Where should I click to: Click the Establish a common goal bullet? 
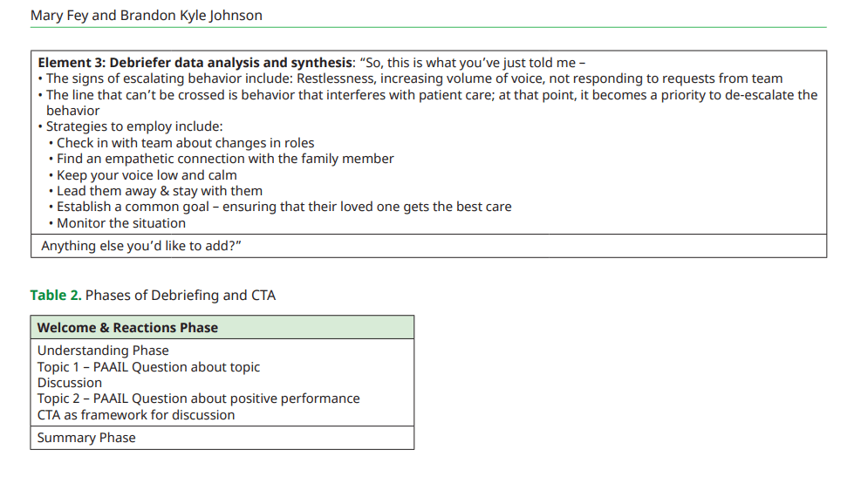coord(284,207)
